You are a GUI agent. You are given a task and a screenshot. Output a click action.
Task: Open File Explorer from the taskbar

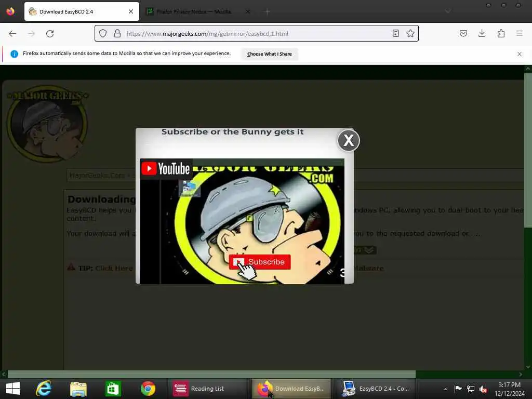pyautogui.click(x=78, y=389)
